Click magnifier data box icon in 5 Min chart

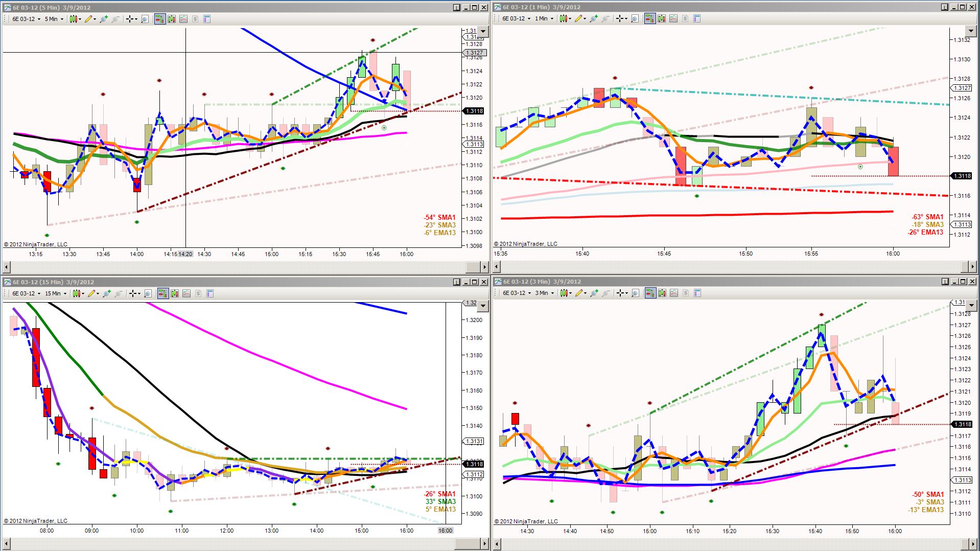[145, 19]
